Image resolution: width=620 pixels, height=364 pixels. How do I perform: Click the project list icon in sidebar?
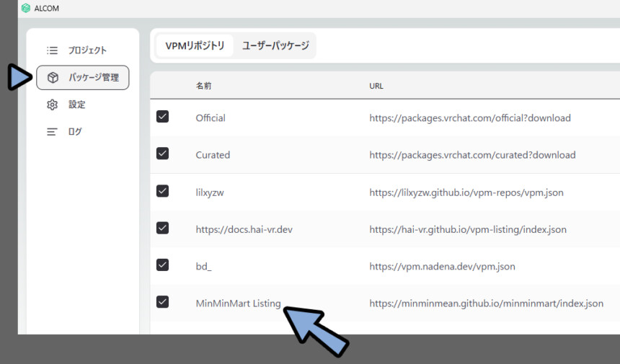pos(52,50)
